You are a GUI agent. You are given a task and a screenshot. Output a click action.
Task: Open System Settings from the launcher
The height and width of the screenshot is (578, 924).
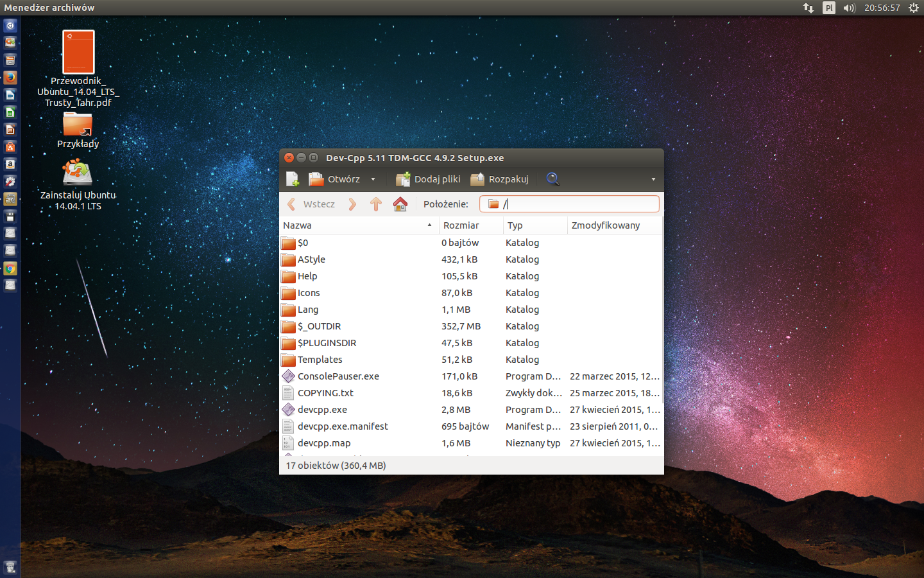point(10,182)
